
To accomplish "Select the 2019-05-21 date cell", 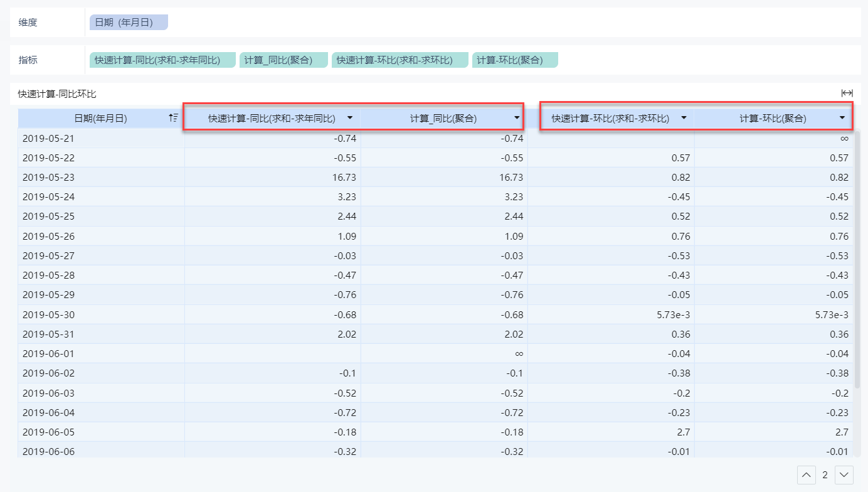I will pos(102,138).
